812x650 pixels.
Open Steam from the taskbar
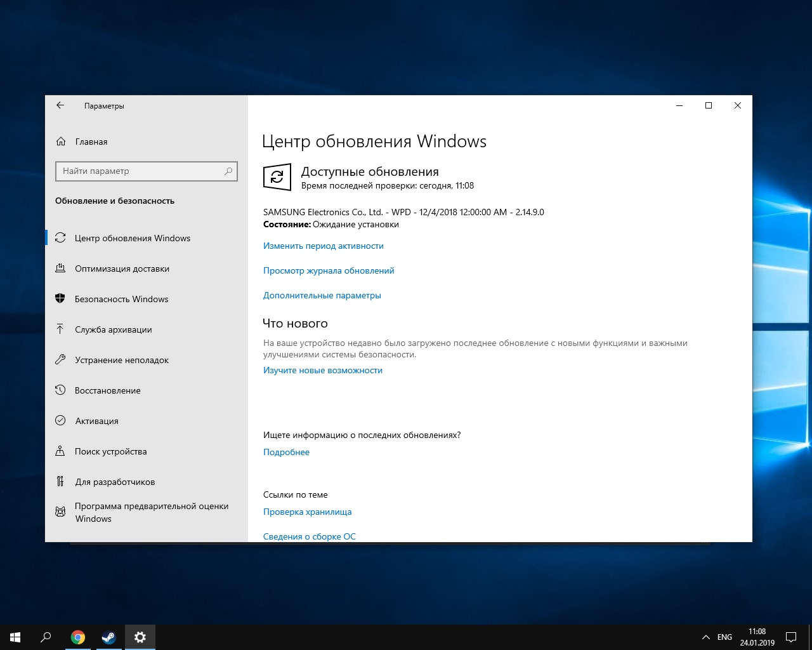pyautogui.click(x=109, y=637)
